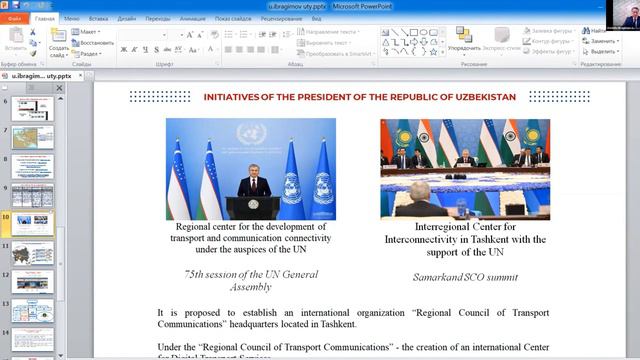This screenshot has height=360, width=640.
Task: Select the five-point star shape in gallery
Action: click(x=433, y=52)
